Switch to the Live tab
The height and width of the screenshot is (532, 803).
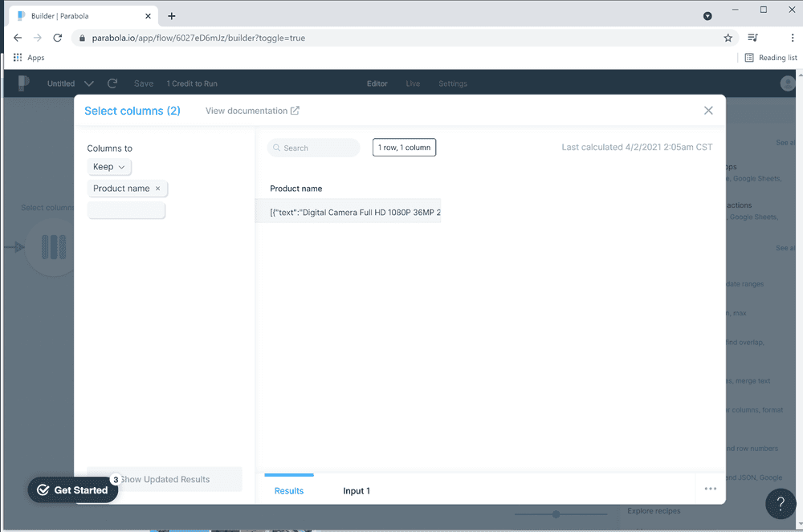click(x=413, y=83)
